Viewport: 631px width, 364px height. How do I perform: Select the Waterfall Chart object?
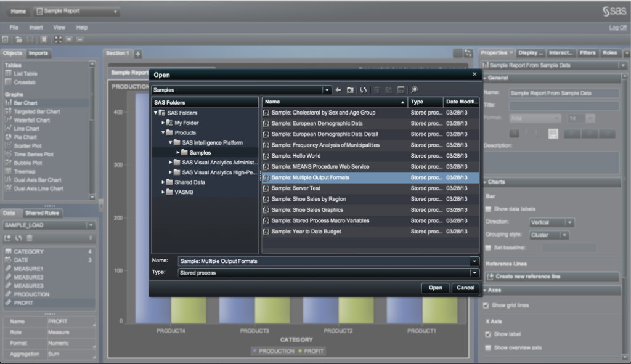(31, 120)
